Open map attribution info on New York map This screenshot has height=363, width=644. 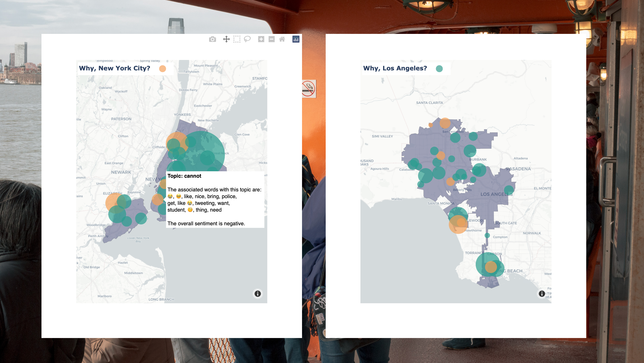[x=258, y=294]
